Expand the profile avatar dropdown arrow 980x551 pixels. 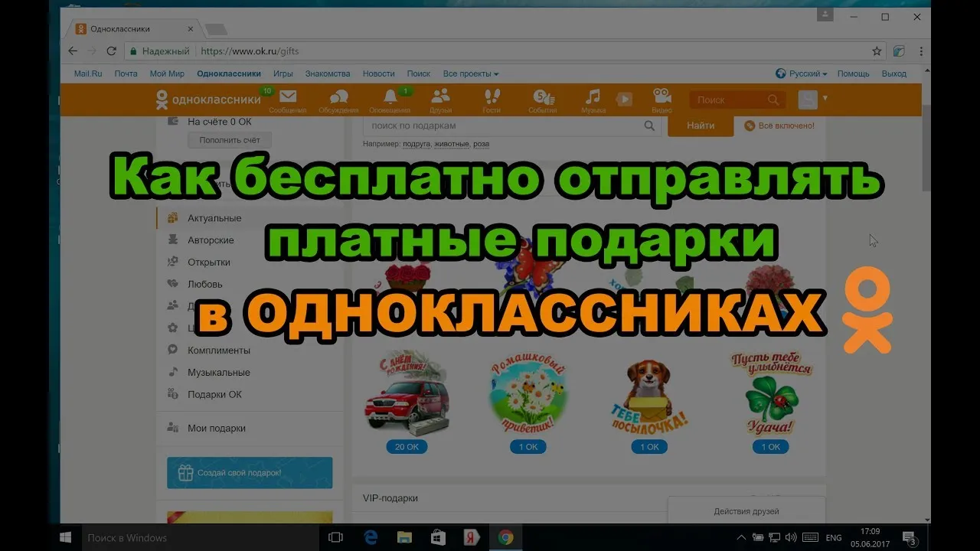tap(825, 98)
